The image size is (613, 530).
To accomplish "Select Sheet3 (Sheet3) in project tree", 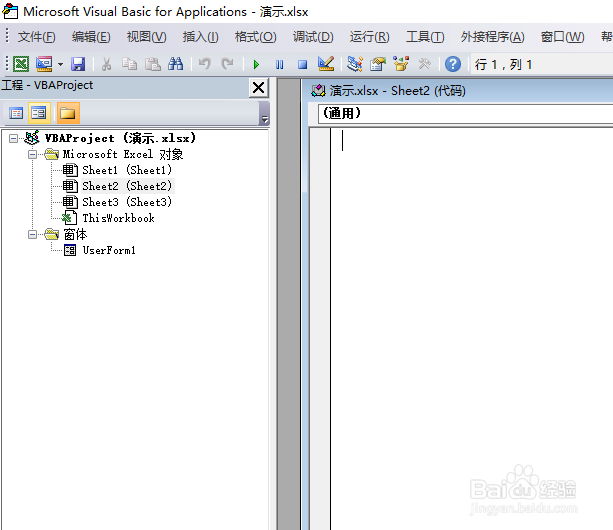I will pyautogui.click(x=127, y=202).
